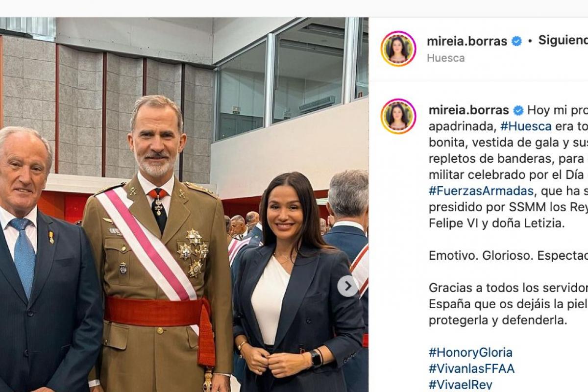Click the caption text mentioning 'Felipe VI y doña Letizia'

(496, 223)
